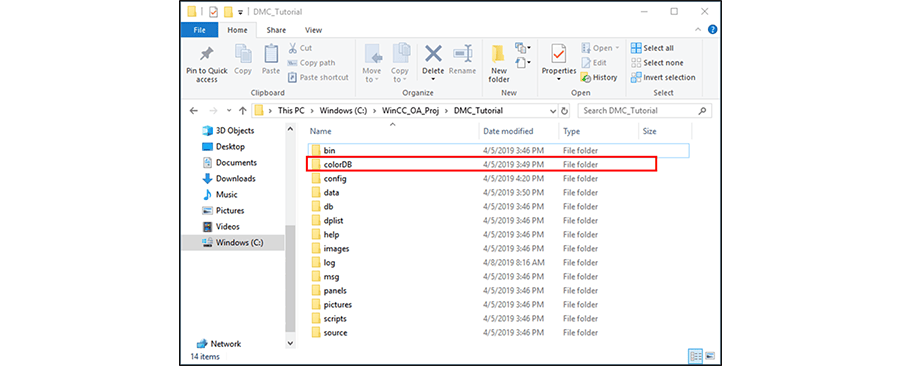Select the colorDB folder
This screenshot has height=366, width=900.
pyautogui.click(x=481, y=165)
